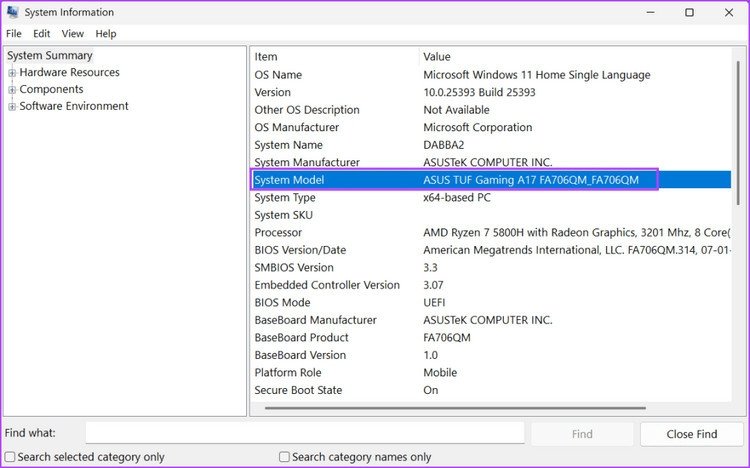Expand the Software Environment node
This screenshot has height=468, width=750.
coord(12,107)
